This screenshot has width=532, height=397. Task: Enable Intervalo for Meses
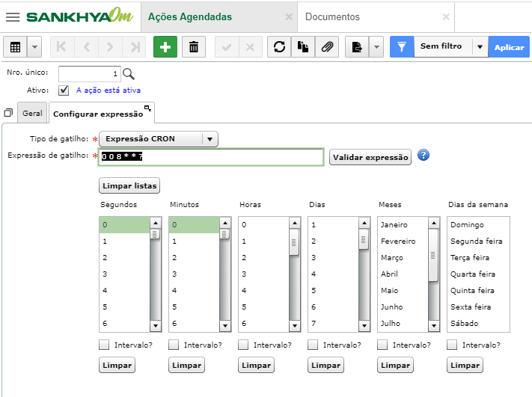point(382,345)
